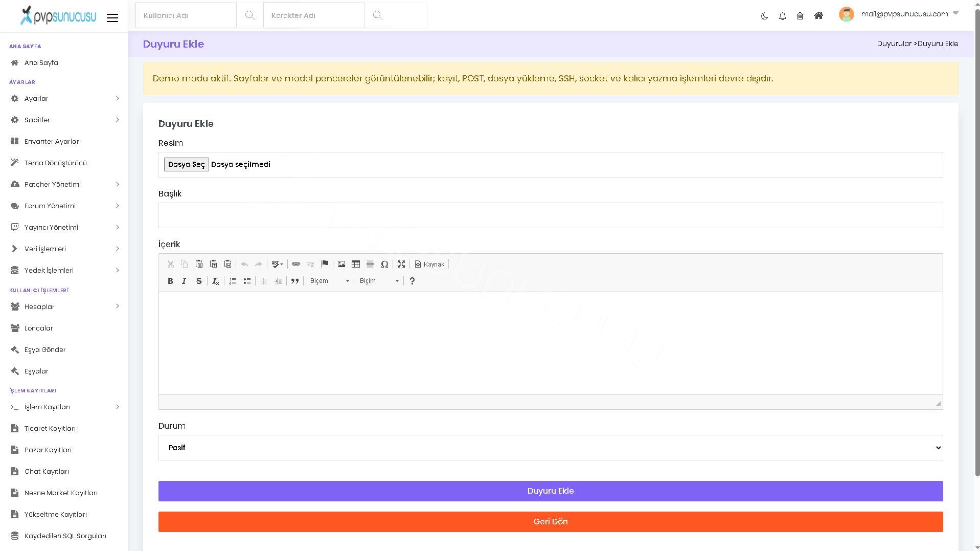
Task: Toggle dark mode moon icon
Action: (x=764, y=16)
